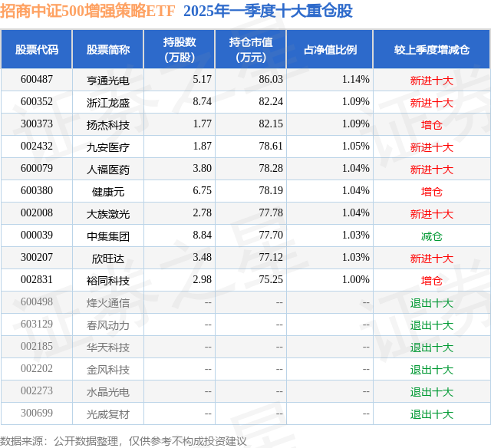Open stock code 002432
This screenshot has height=448, width=491.
(37, 147)
